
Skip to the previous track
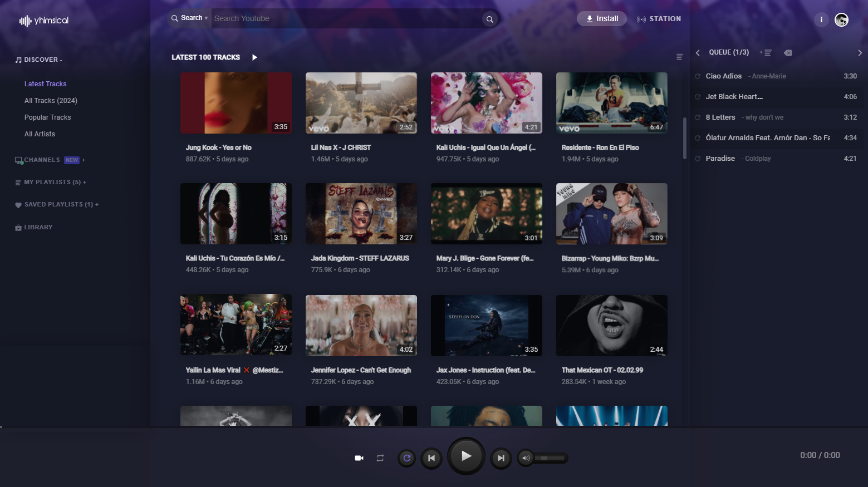(x=431, y=458)
